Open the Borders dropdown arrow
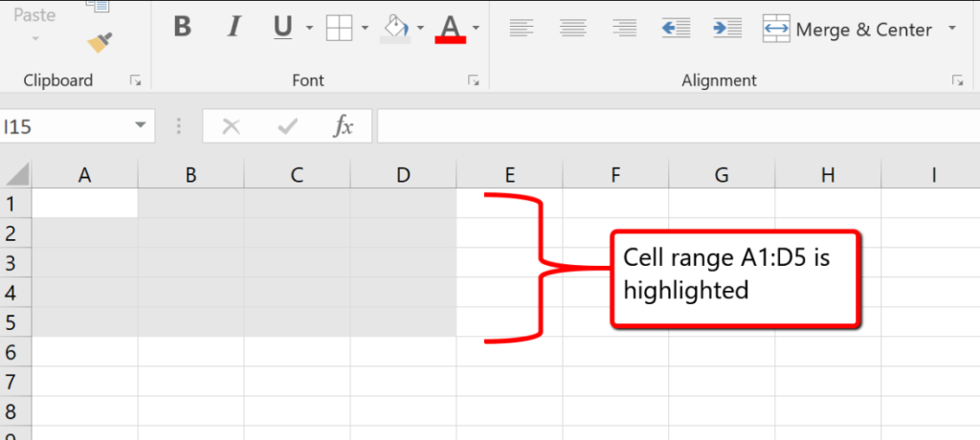 (366, 29)
